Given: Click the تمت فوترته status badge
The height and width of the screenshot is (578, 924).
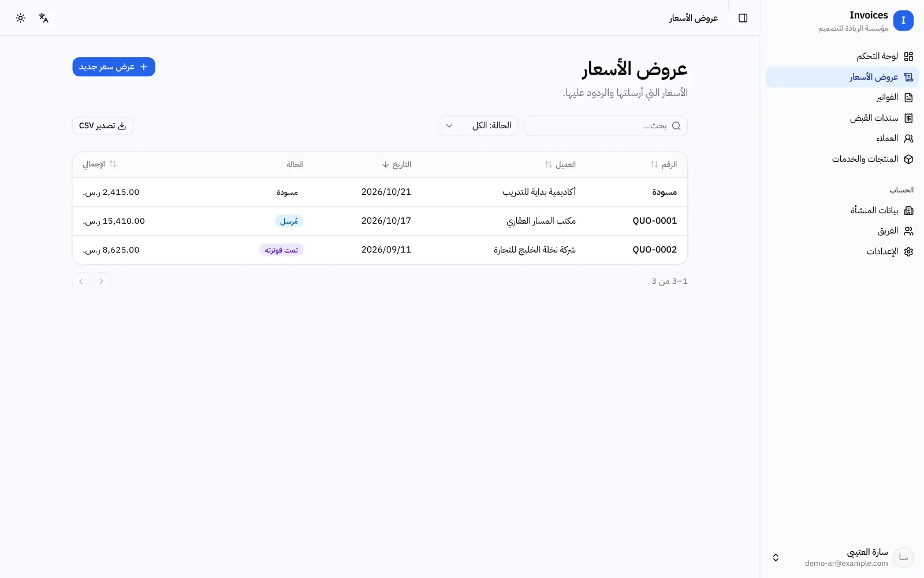Looking at the screenshot, I should point(281,250).
